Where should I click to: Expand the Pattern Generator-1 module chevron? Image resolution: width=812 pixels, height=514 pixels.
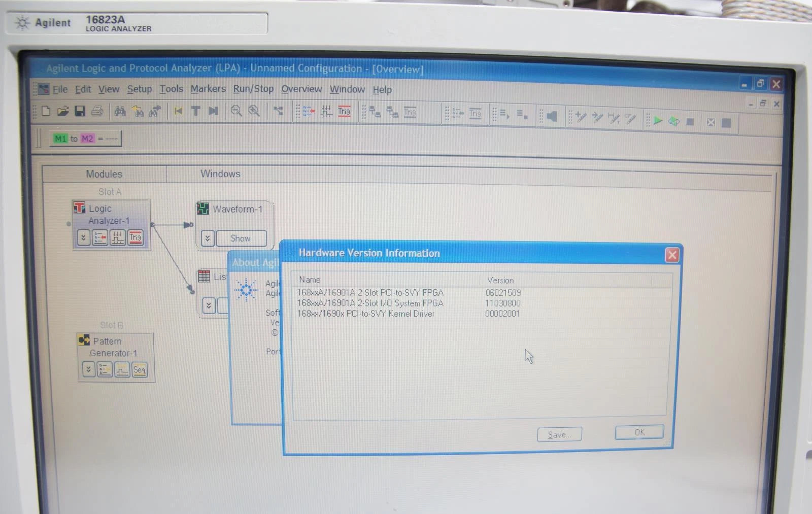click(x=88, y=369)
